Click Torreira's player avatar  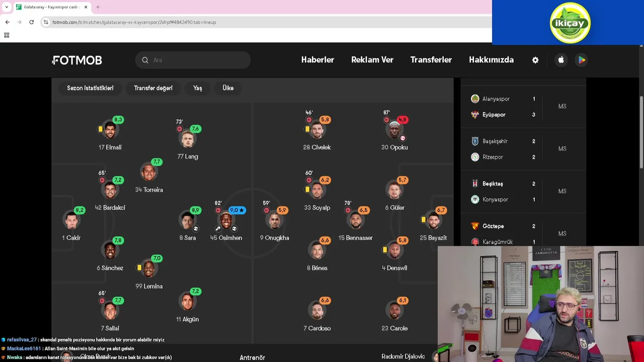point(149,172)
